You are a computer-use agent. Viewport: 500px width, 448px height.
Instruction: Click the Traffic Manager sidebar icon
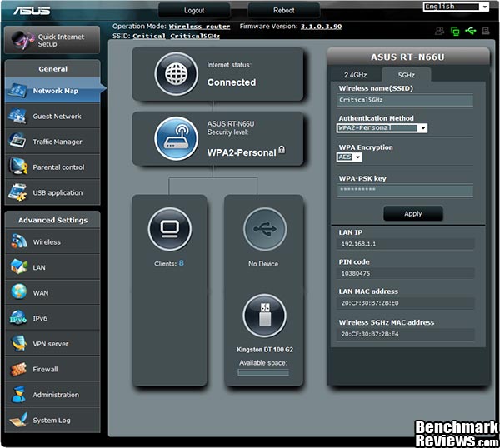click(x=17, y=142)
